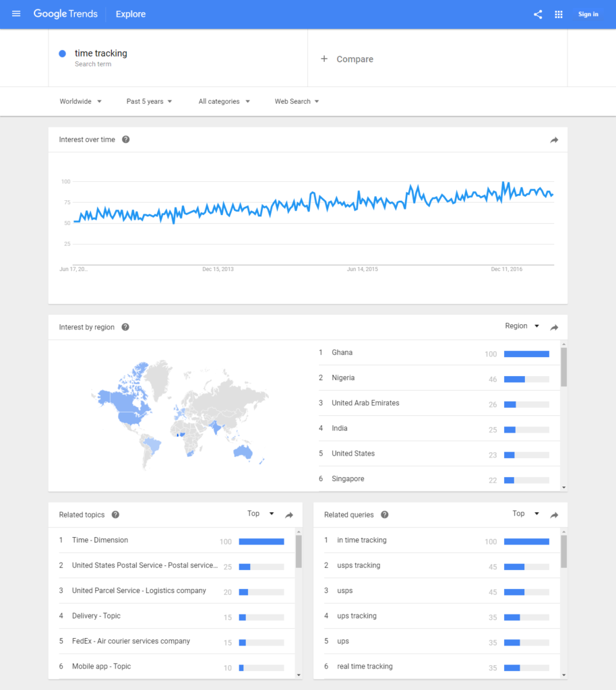Click the Jun 14, 2015 axis label
This screenshot has height=690, width=616.
tap(362, 269)
